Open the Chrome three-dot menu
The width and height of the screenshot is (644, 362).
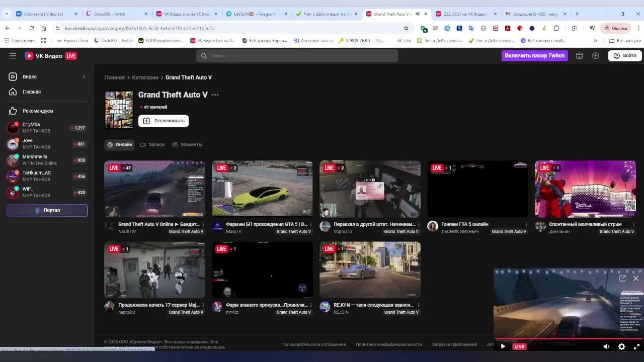(x=639, y=28)
